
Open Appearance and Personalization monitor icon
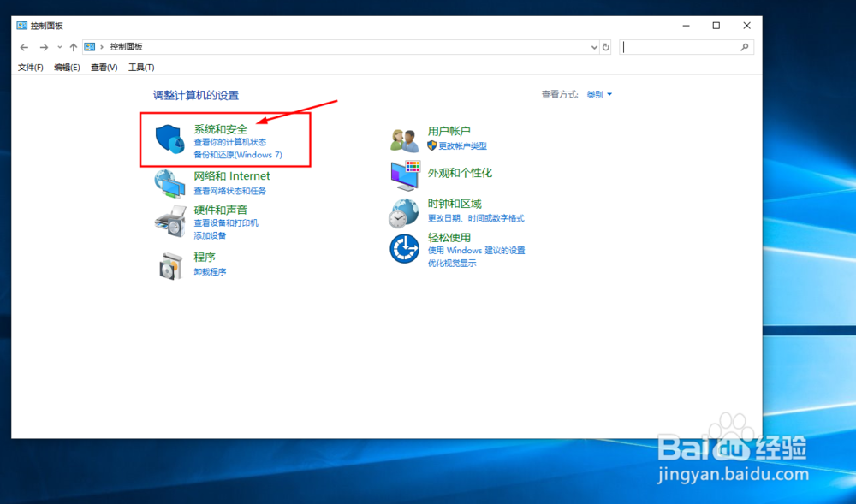coord(405,175)
